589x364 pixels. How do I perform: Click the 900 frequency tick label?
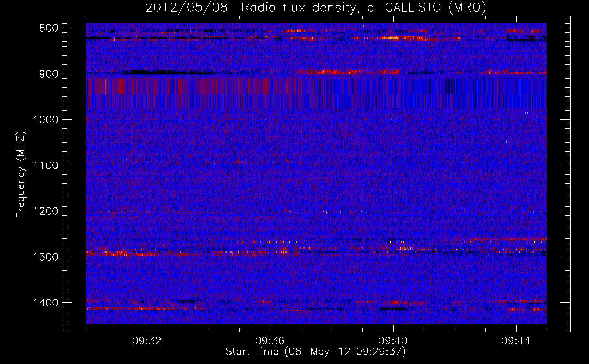49,74
